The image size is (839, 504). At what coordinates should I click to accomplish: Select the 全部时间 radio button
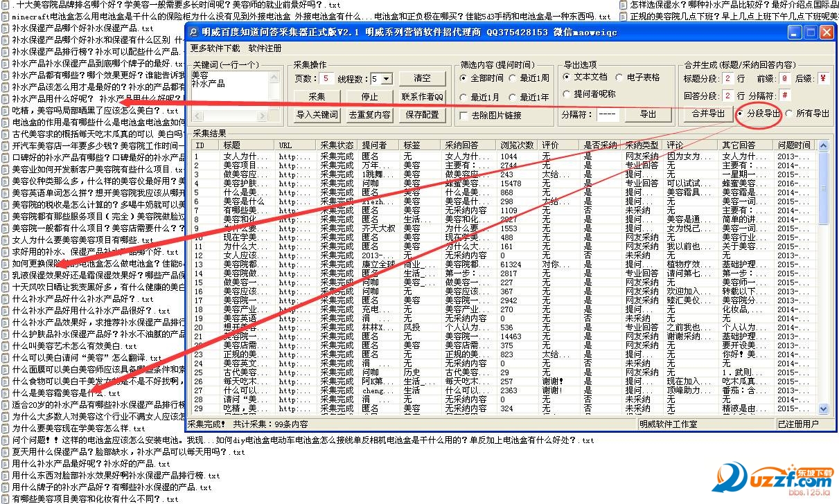[464, 78]
